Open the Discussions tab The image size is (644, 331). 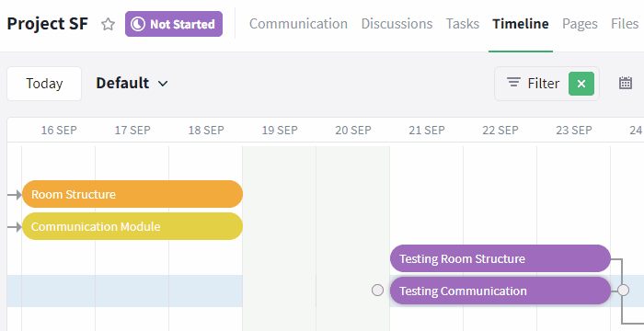click(x=397, y=24)
